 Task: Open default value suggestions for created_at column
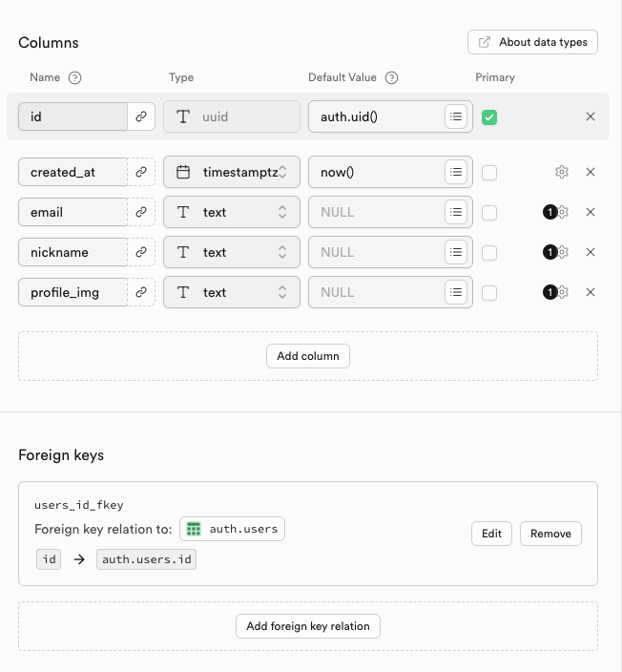(x=456, y=172)
